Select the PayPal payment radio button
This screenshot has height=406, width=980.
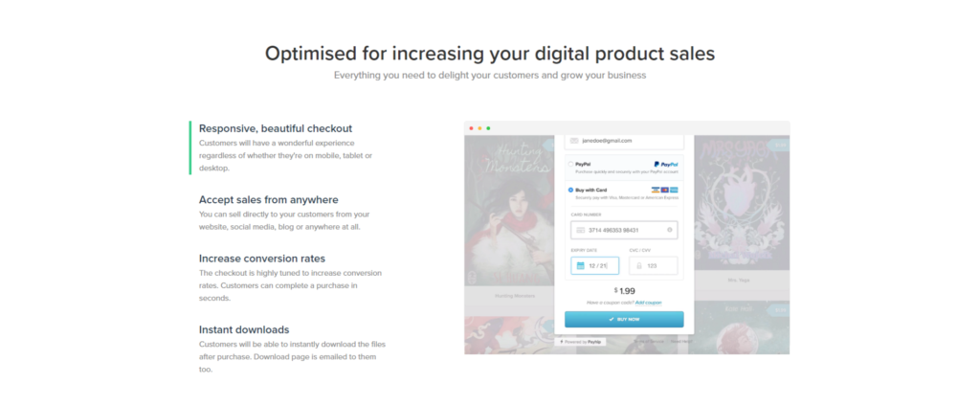pos(571,165)
